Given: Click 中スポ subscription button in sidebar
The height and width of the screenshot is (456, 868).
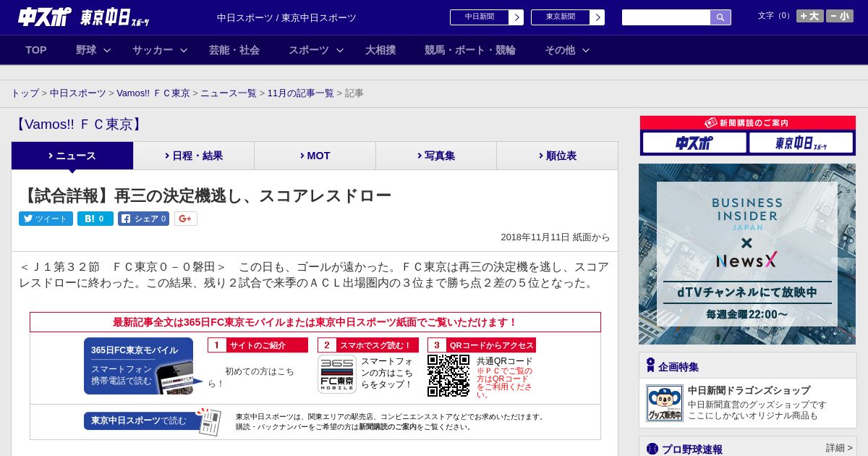Looking at the screenshot, I should 694,143.
